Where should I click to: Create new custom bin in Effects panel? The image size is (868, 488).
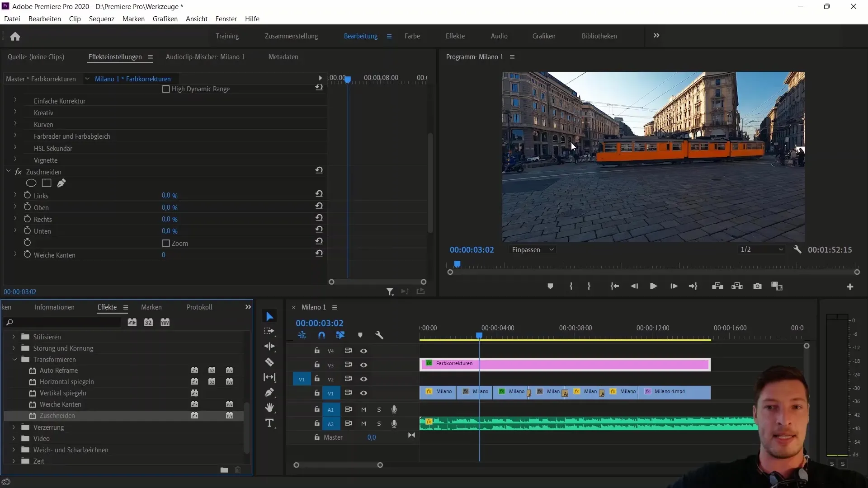pos(224,470)
